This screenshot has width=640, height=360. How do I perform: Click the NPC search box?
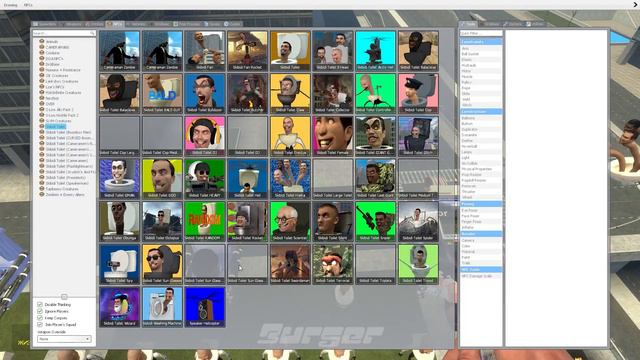point(64,33)
